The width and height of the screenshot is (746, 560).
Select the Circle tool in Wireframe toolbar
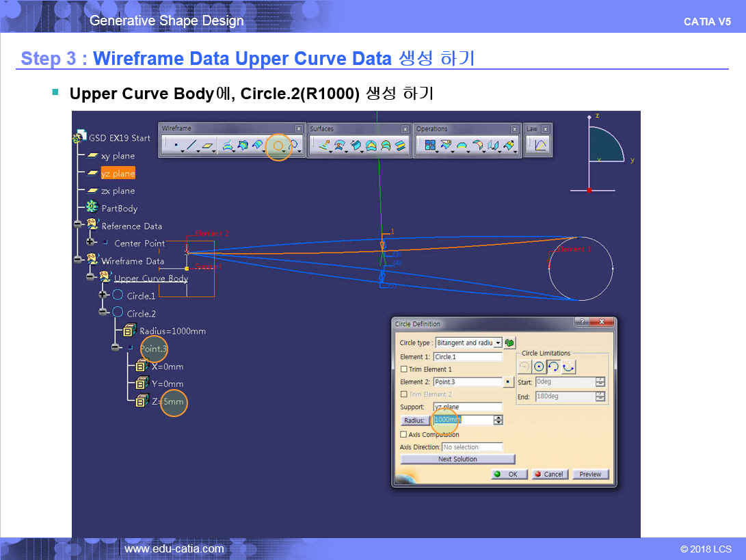[x=278, y=145]
